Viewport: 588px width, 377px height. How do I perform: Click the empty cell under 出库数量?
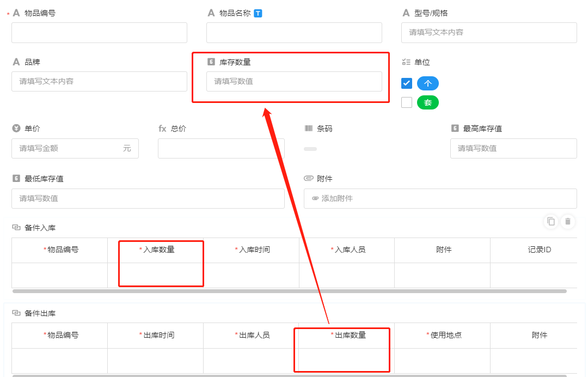pyautogui.click(x=347, y=361)
